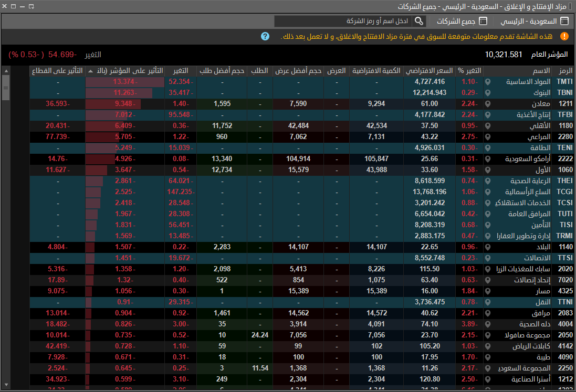Screen dimensions: 576x392
Task: Sort by التغير % column header
Action: tap(469, 71)
